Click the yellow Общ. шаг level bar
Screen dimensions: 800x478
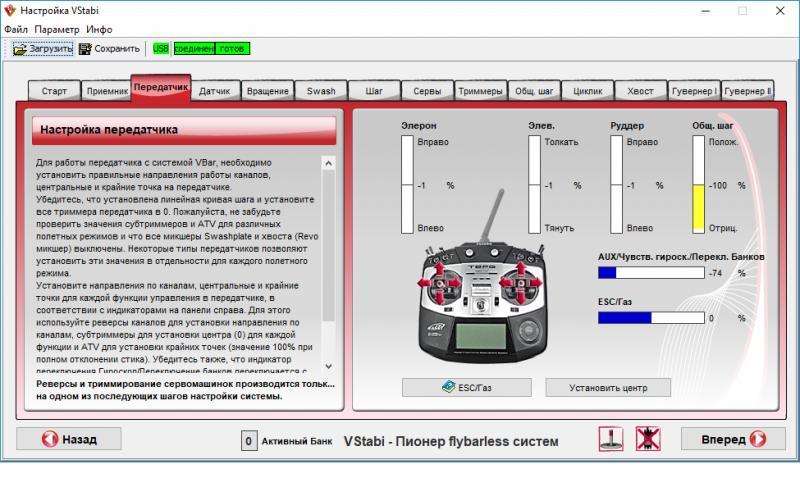click(699, 208)
